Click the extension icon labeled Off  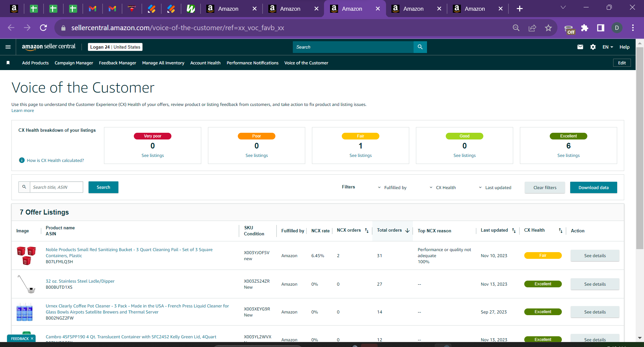pos(569,29)
